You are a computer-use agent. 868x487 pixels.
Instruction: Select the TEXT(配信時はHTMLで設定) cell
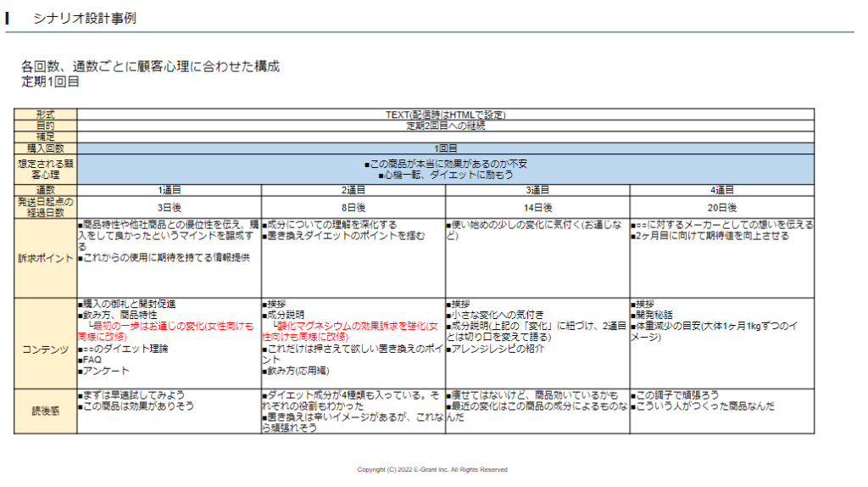[x=445, y=114]
